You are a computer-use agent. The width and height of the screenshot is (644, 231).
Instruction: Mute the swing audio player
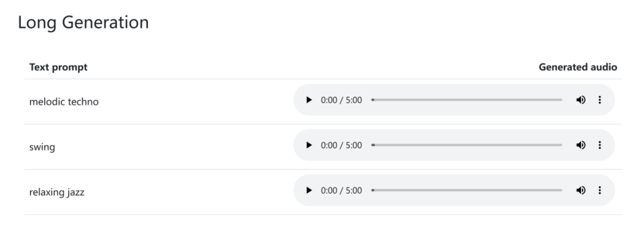[x=581, y=145]
